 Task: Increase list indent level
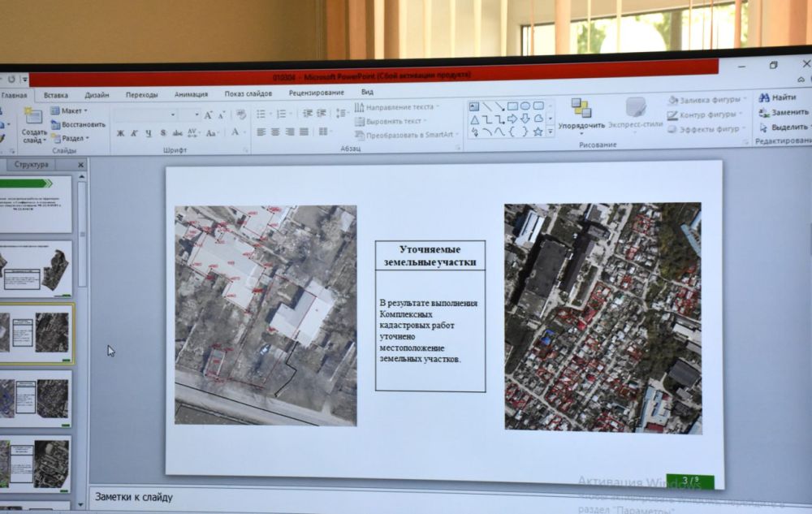(x=321, y=114)
